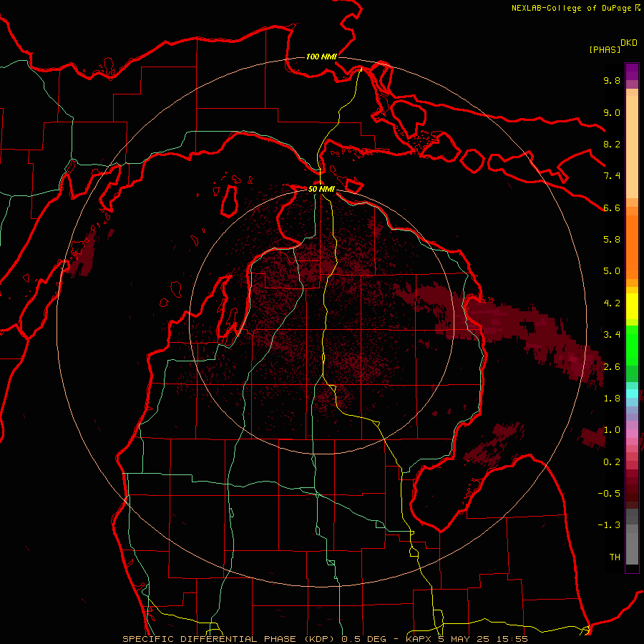Click the 1.0 scale value
Viewport: 644px width, 644px height.
pyautogui.click(x=612, y=430)
